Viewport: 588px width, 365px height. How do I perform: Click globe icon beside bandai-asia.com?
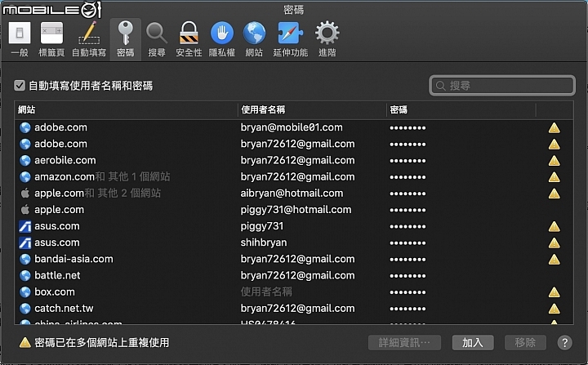point(24,259)
